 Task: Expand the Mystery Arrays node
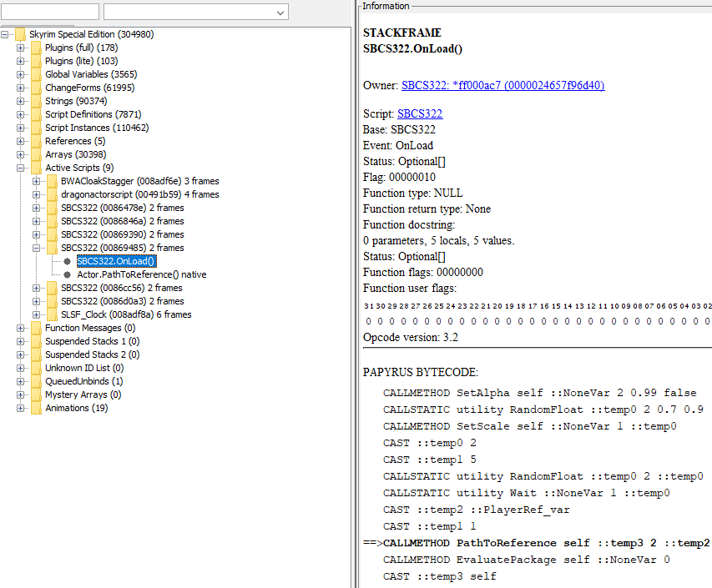pyautogui.click(x=20, y=395)
